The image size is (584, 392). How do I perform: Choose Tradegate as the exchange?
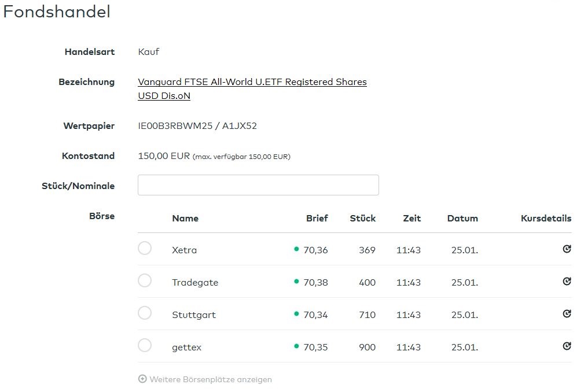click(x=145, y=281)
